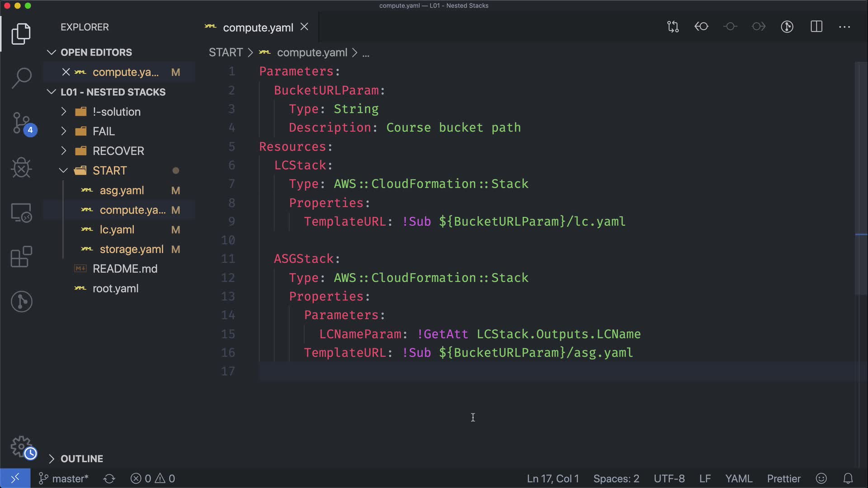Click the YAML language mode button

(x=738, y=479)
